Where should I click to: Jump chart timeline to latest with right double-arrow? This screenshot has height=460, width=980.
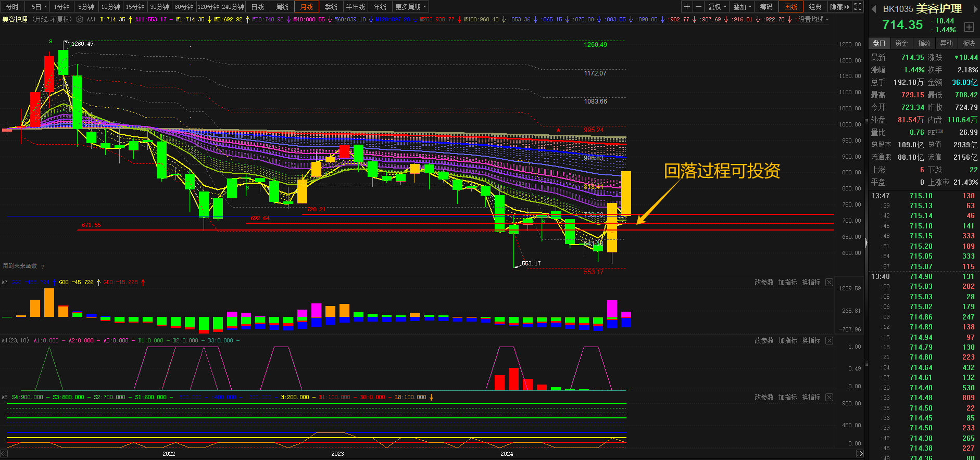859,454
